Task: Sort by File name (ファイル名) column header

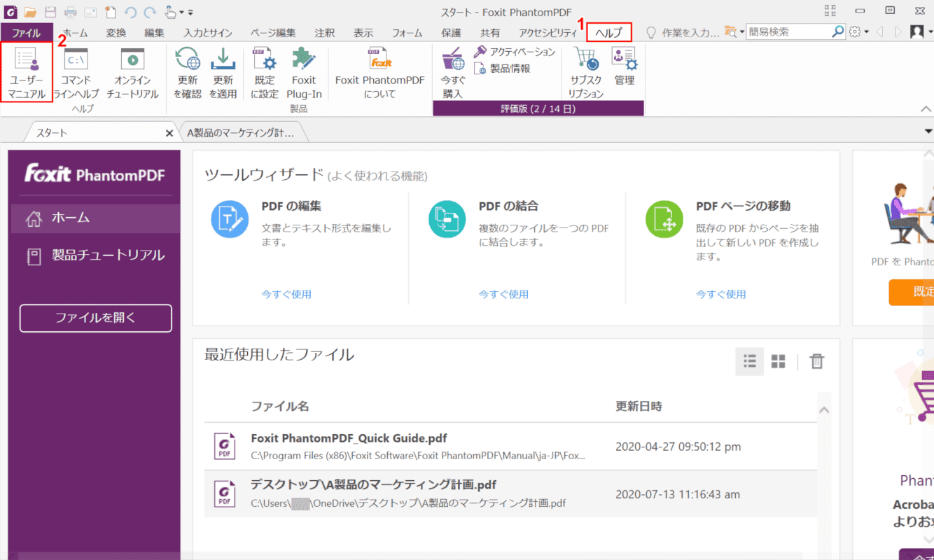Action: (x=280, y=406)
